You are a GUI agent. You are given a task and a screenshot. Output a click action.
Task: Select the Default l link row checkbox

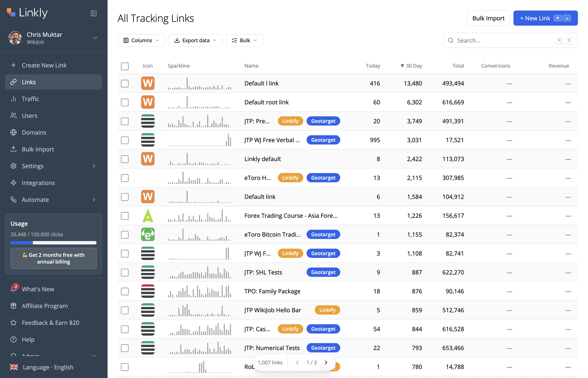point(125,83)
